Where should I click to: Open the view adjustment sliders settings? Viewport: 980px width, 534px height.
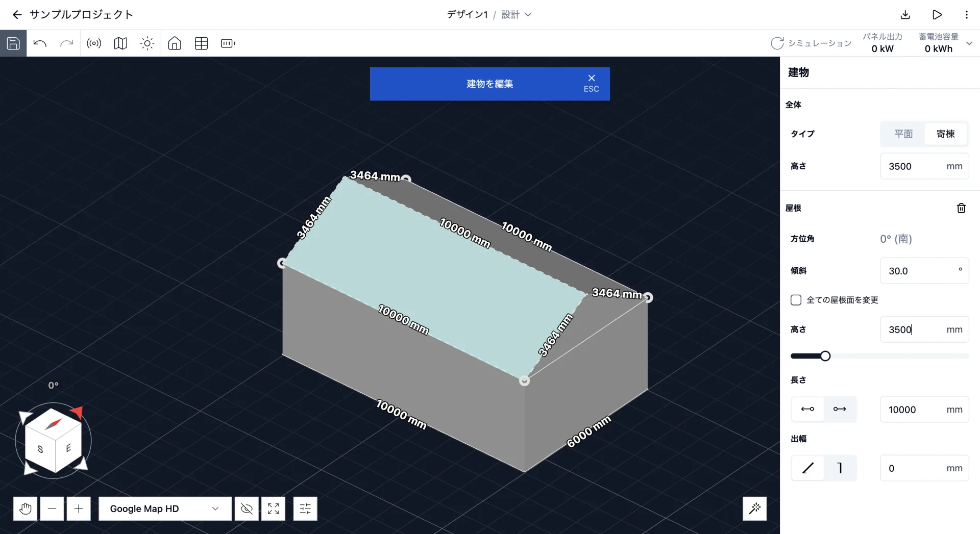point(305,508)
